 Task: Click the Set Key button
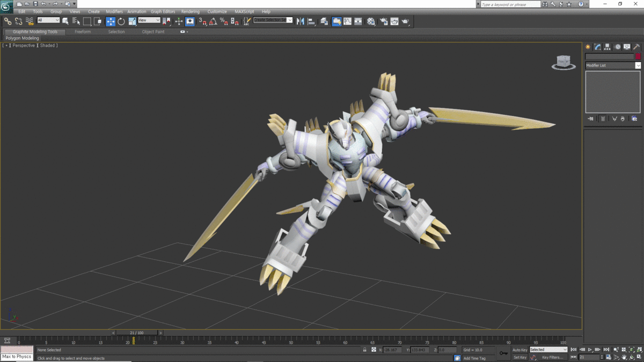[519, 357]
